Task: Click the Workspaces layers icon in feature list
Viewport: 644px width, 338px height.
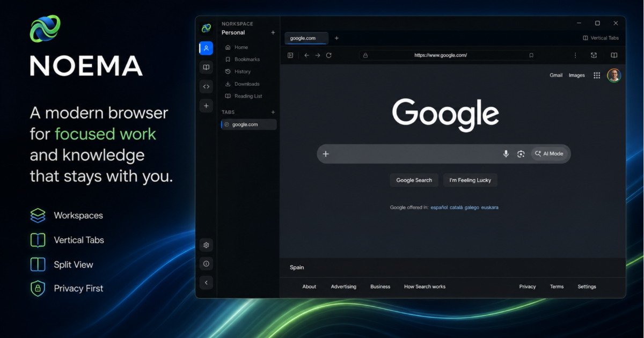Action: click(x=38, y=216)
